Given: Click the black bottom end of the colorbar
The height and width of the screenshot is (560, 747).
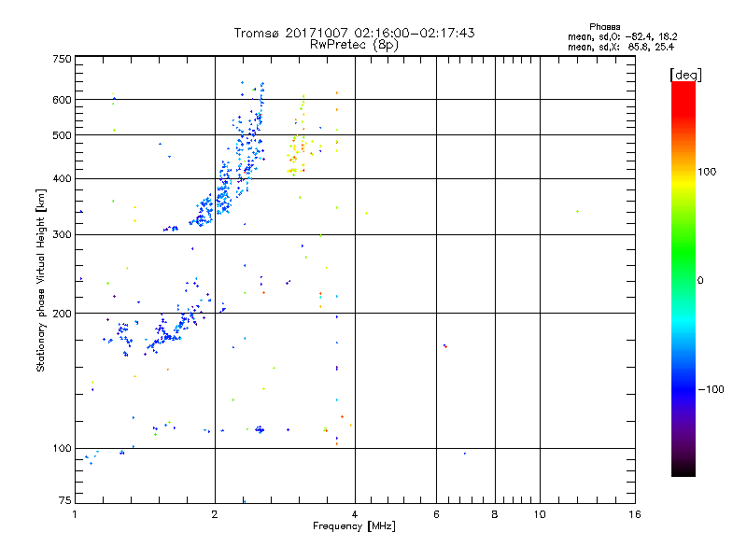Looking at the screenshot, I should click(684, 469).
